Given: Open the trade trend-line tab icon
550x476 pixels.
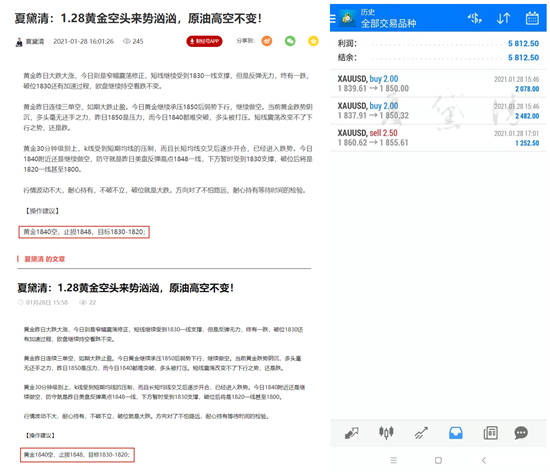Looking at the screenshot, I should 421,433.
